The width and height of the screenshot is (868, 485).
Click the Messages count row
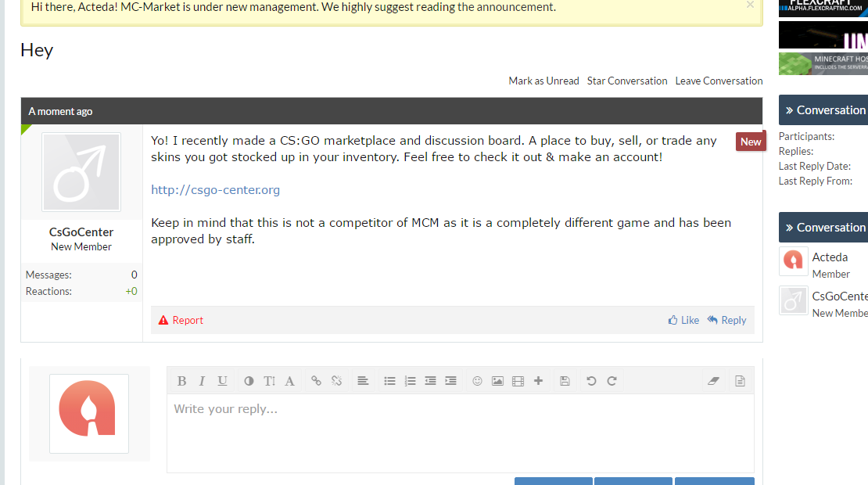81,275
